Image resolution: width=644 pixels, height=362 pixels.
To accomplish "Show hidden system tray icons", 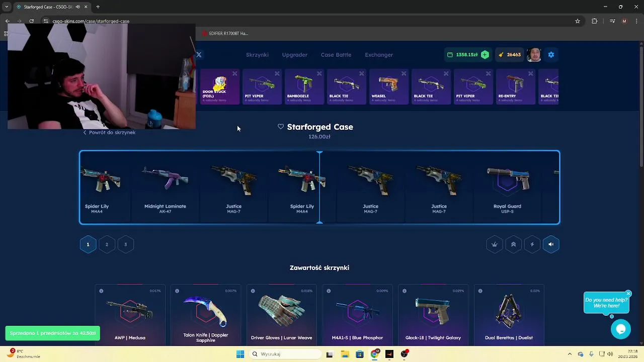I will tap(570, 354).
